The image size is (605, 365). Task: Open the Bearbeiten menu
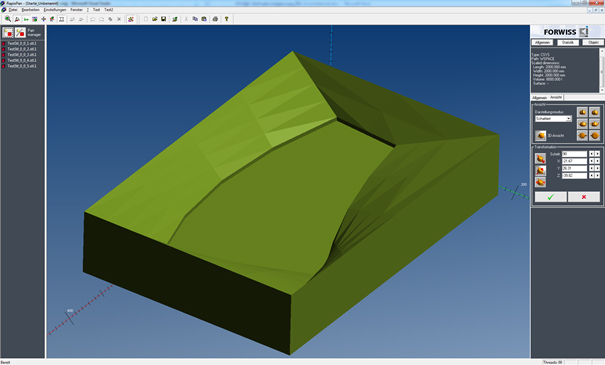point(30,10)
